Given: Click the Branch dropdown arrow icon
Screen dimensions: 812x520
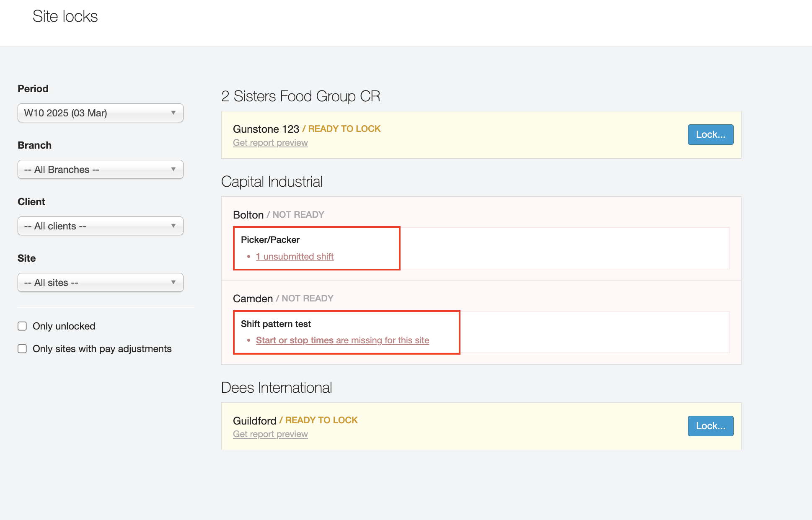Looking at the screenshot, I should pos(173,170).
